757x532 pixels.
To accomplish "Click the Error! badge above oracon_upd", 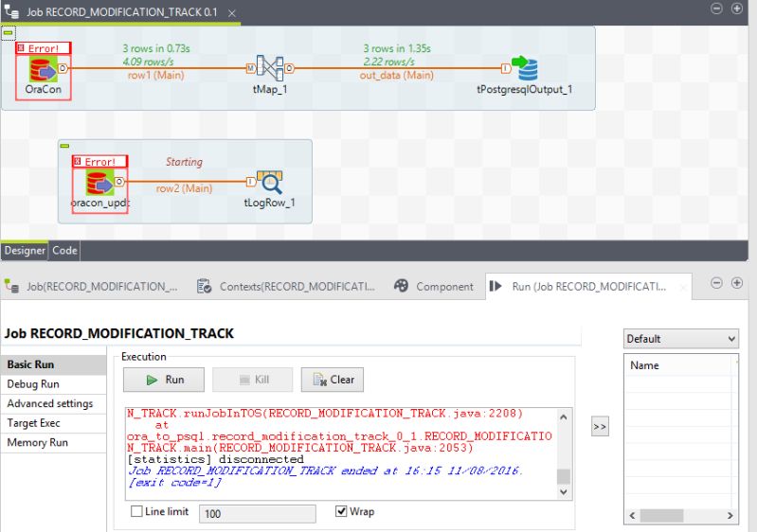I will point(99,162).
